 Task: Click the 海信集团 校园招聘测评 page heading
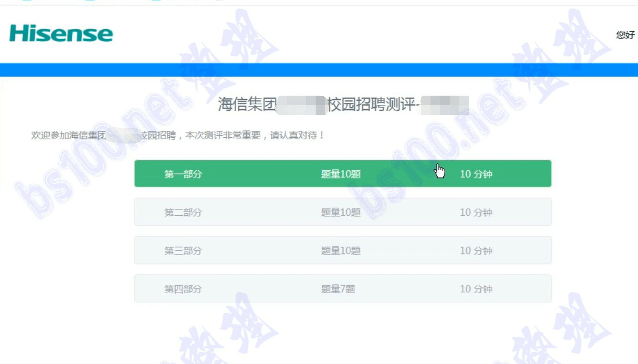(x=343, y=104)
